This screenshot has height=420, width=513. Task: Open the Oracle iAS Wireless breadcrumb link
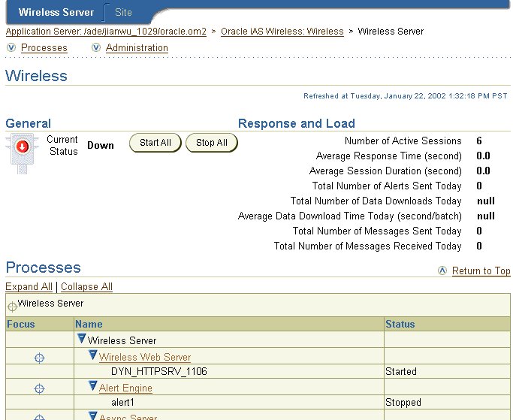(x=282, y=32)
